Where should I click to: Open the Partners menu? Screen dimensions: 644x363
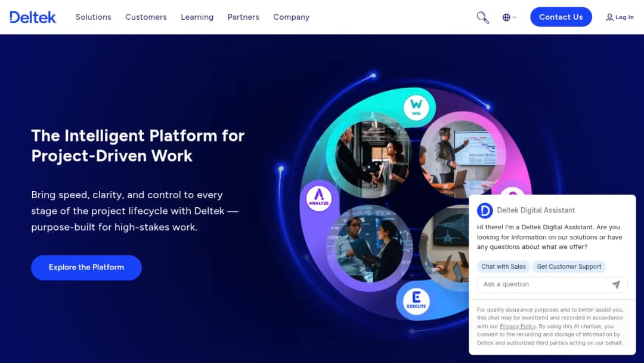[243, 17]
